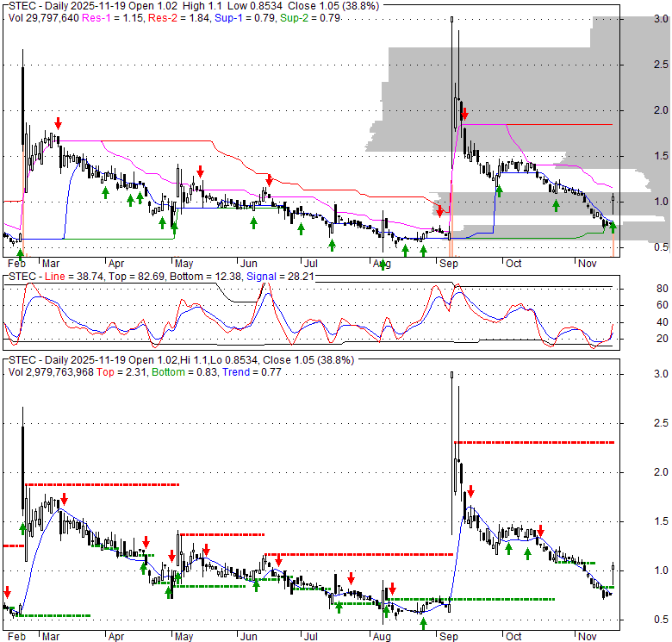Click the Apr label on bottom chart axis

pyautogui.click(x=115, y=637)
